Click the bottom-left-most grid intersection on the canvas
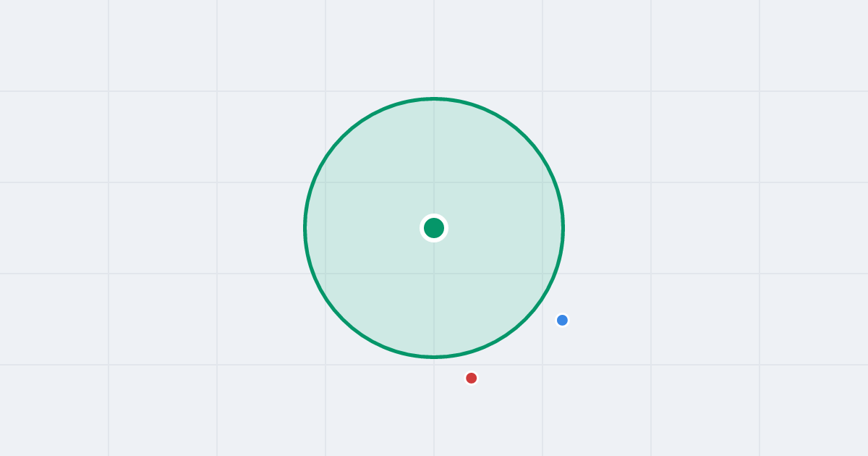868x456 pixels. click(109, 365)
